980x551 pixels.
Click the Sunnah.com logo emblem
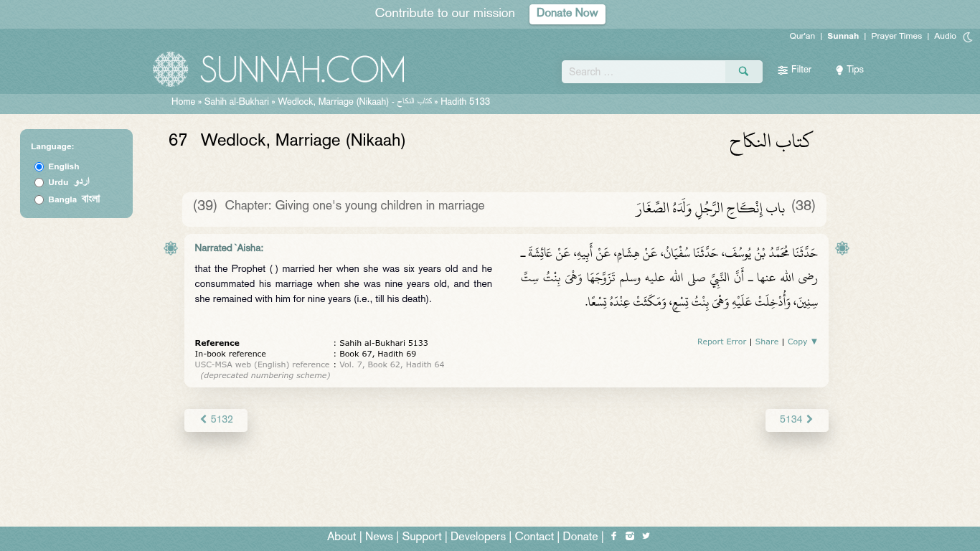click(x=171, y=70)
